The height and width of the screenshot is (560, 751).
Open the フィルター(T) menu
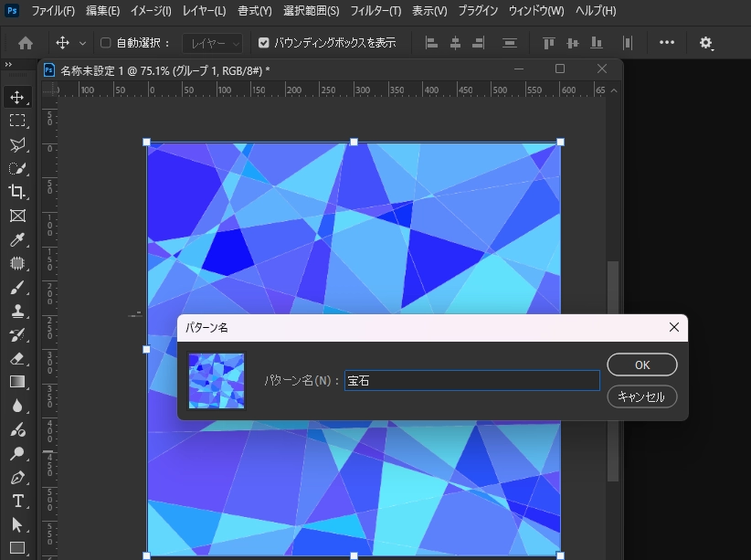(375, 11)
